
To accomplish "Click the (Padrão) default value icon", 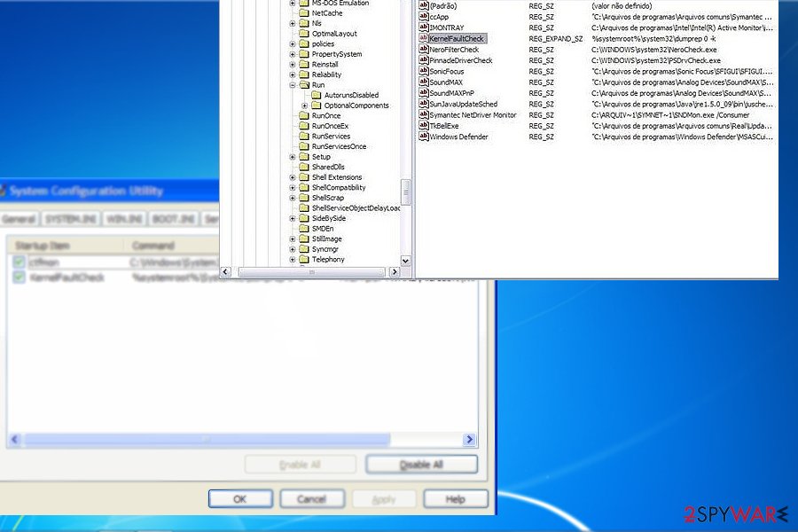I will pyautogui.click(x=424, y=5).
